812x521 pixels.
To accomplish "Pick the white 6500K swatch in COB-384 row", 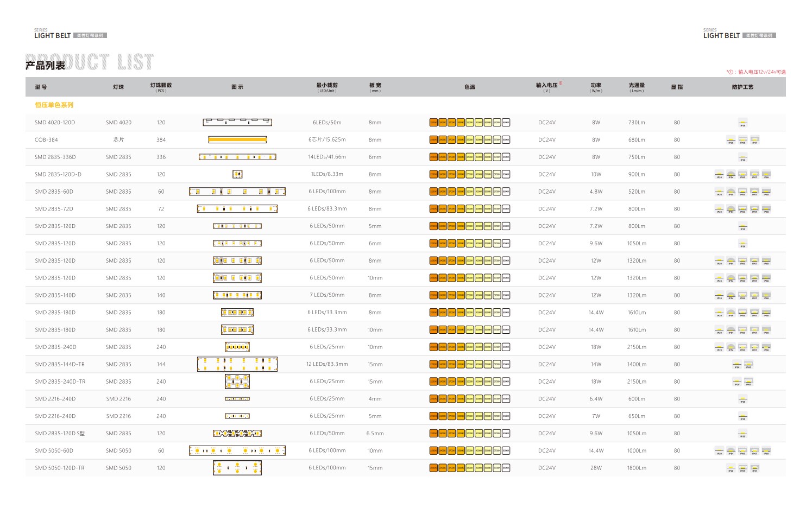I will coord(506,140).
